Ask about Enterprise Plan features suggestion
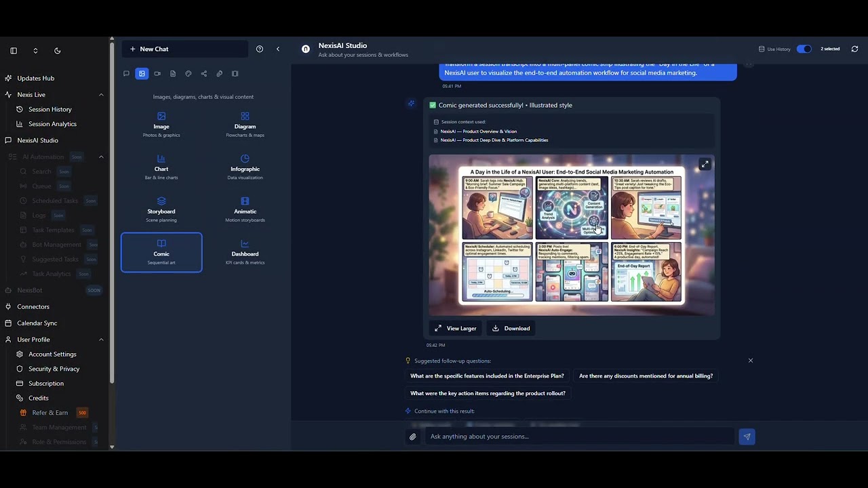The image size is (868, 488). [487, 375]
